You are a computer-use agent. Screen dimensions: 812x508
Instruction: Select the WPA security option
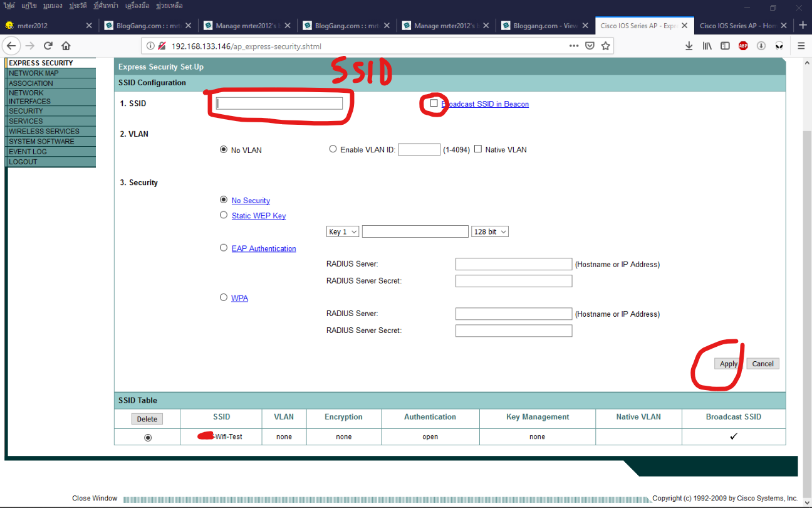(x=224, y=297)
